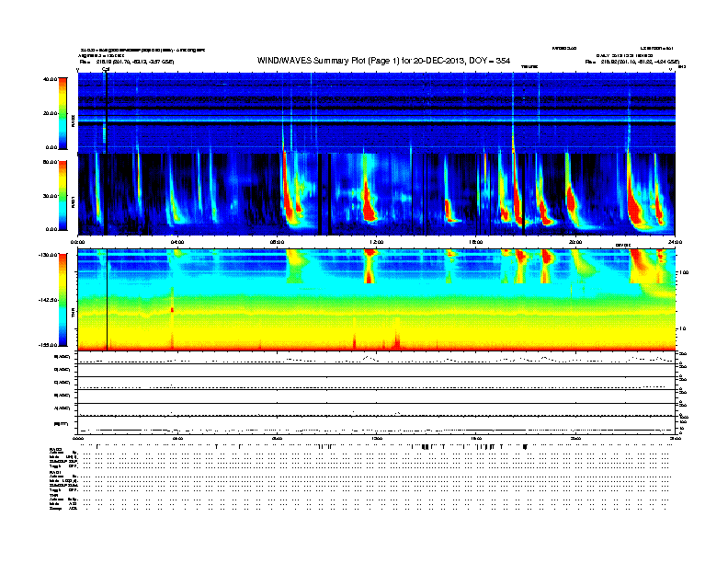
Task: Select the 30.00 tick on RAD1 color scale
Action: pos(51,196)
